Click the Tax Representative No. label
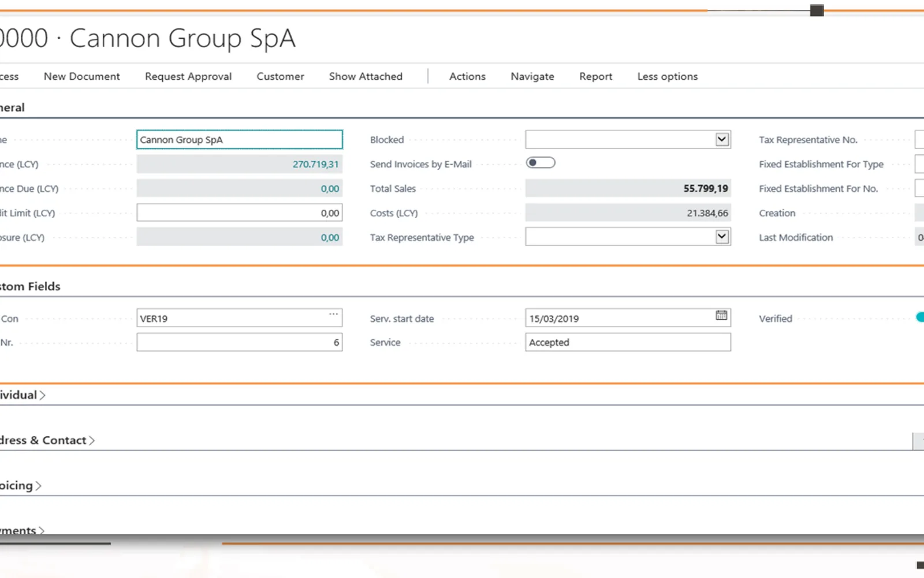The width and height of the screenshot is (924, 578). pyautogui.click(x=808, y=140)
